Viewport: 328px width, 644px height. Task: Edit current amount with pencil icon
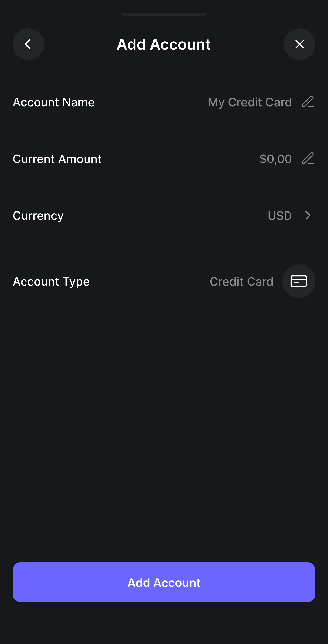308,158
